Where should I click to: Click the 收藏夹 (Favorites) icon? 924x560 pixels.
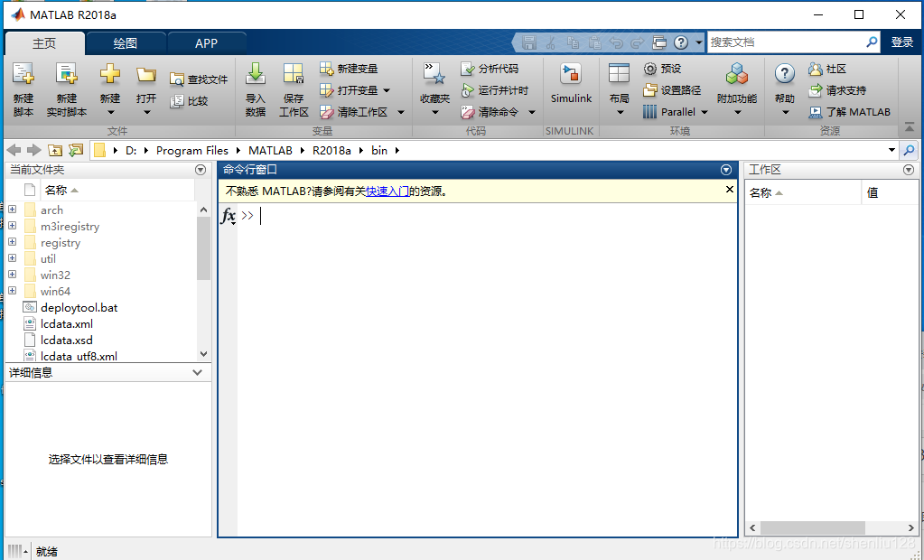[434, 74]
